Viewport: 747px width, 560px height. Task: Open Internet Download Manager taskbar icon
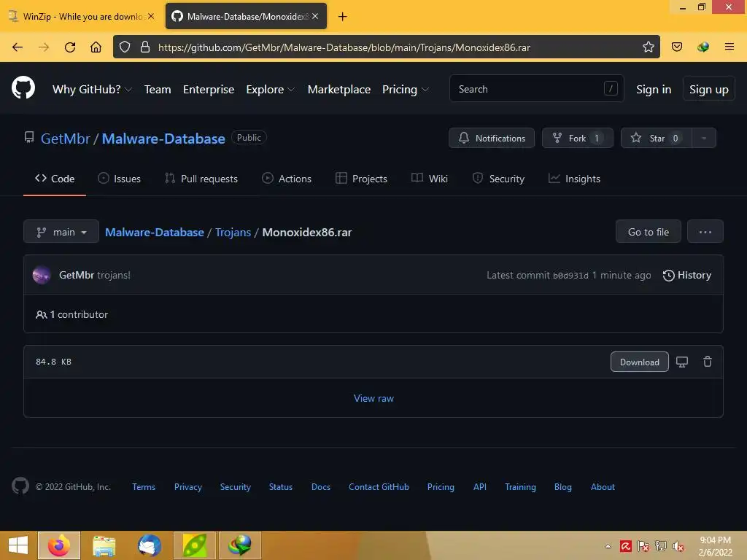coord(240,545)
